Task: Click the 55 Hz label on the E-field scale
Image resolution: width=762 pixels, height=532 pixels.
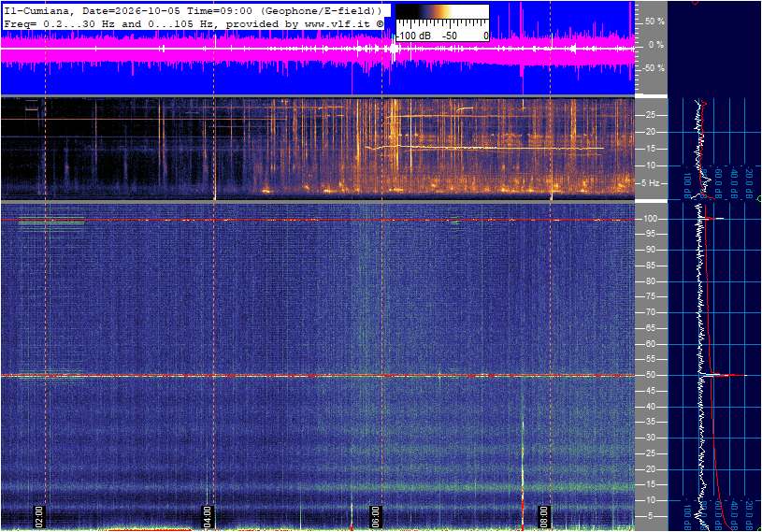Action: click(650, 360)
